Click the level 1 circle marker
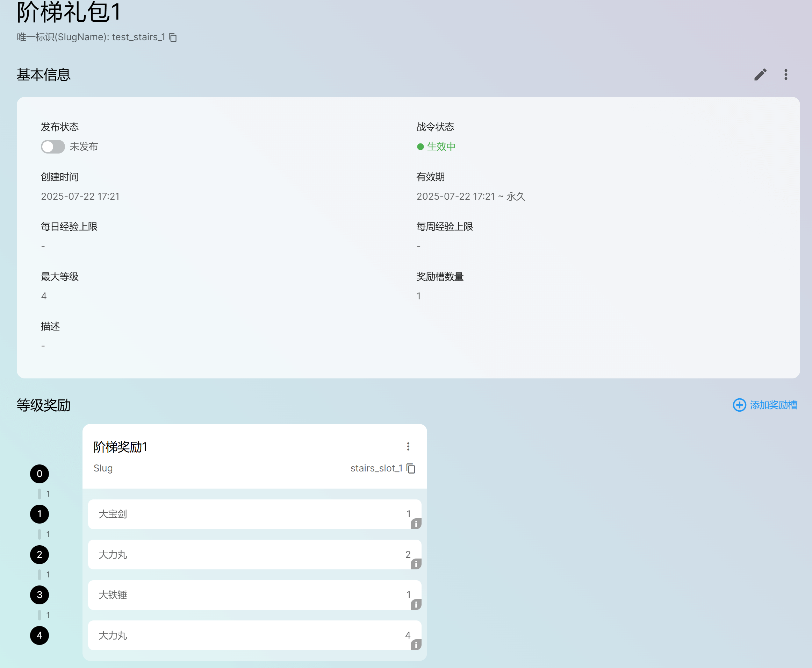 pyautogui.click(x=39, y=514)
